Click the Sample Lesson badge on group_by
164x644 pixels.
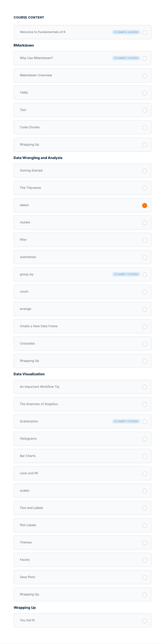click(x=126, y=274)
